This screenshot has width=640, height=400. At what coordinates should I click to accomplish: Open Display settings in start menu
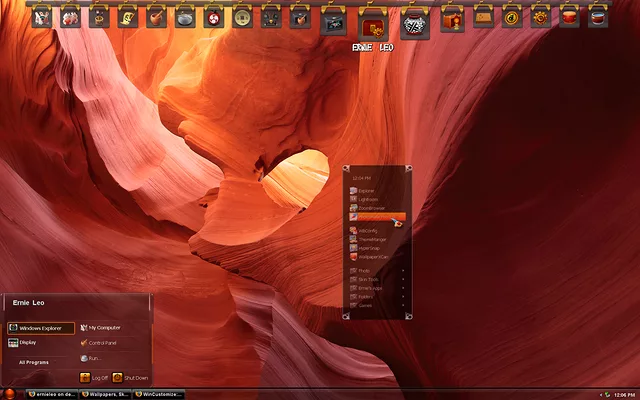coord(28,342)
